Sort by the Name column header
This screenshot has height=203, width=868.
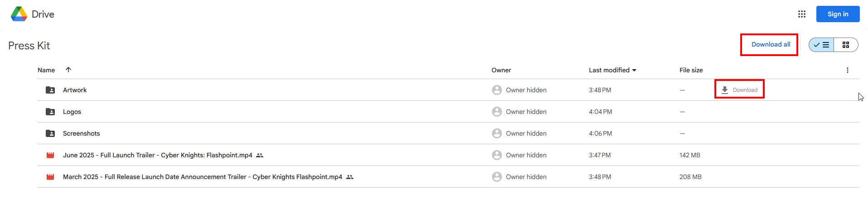[x=46, y=70]
